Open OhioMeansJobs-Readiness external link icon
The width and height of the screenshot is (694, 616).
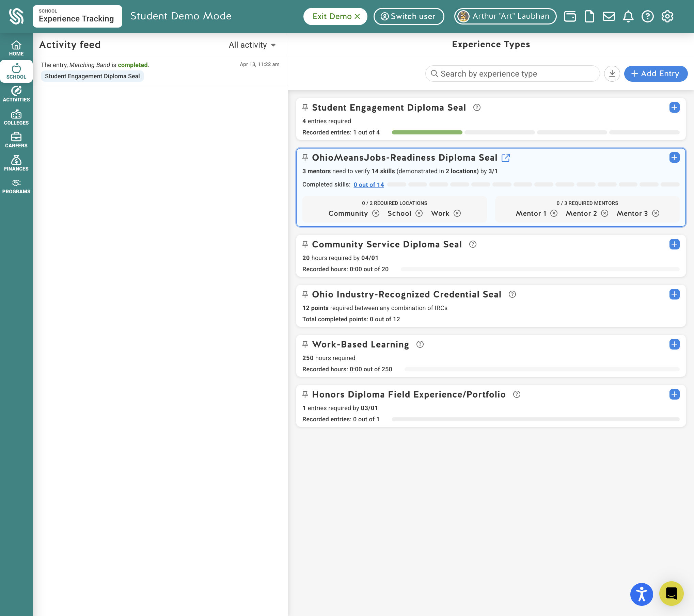point(506,158)
